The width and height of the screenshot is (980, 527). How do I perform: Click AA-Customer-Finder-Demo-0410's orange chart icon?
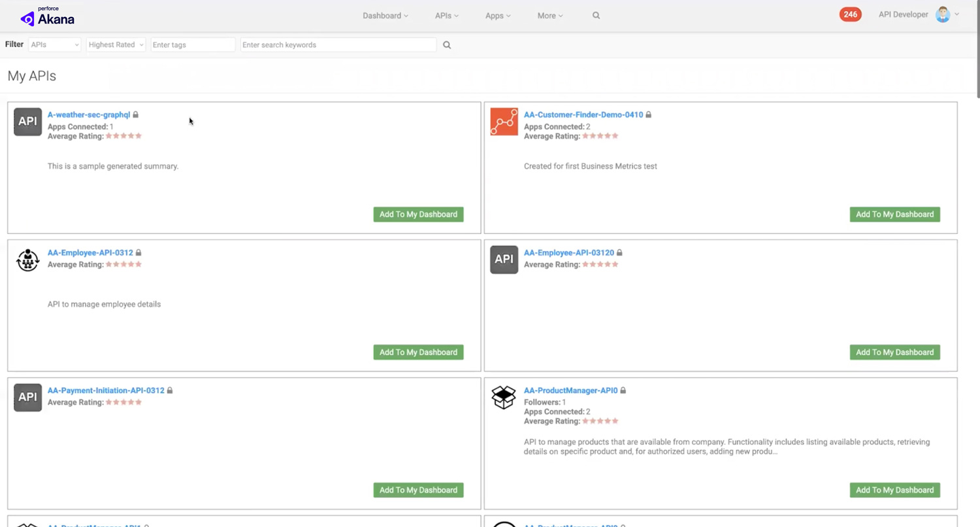pyautogui.click(x=503, y=122)
